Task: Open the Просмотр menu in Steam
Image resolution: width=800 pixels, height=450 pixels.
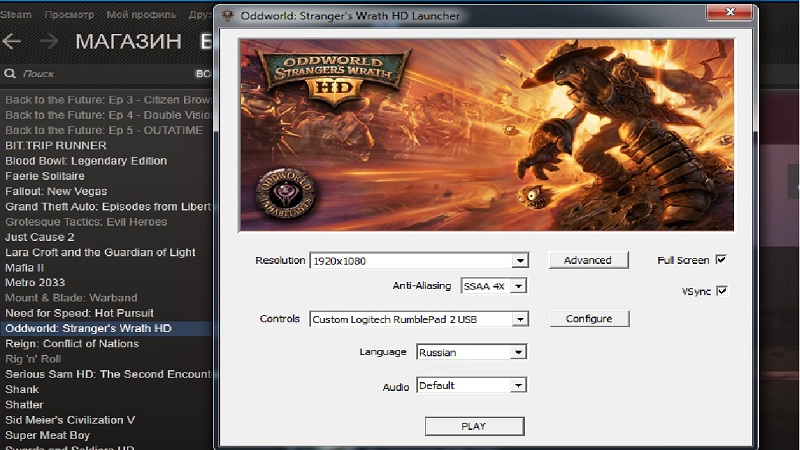Action: pos(69,15)
